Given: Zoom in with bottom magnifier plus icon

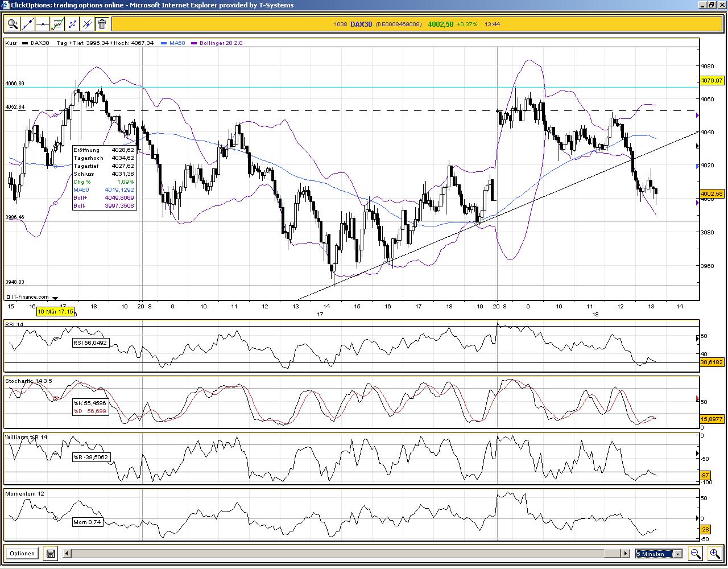Looking at the screenshot, I should click(714, 553).
